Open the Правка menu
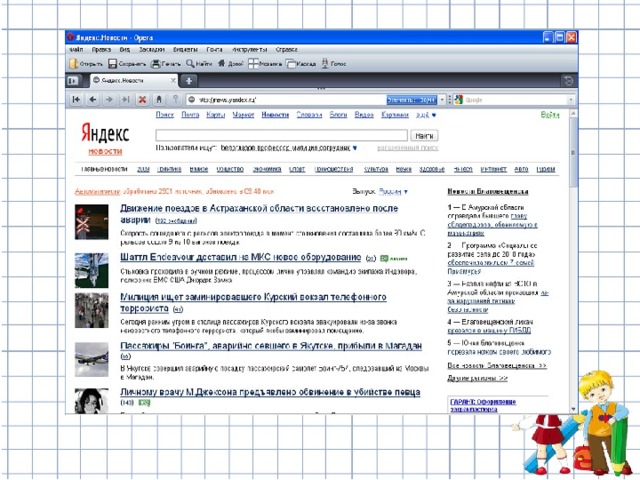 (101, 49)
